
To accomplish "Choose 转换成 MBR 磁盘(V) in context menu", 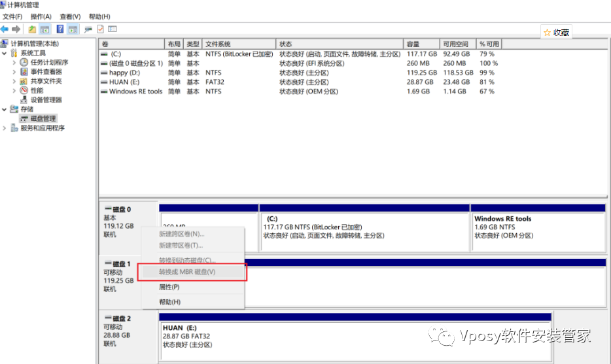I will (187, 272).
